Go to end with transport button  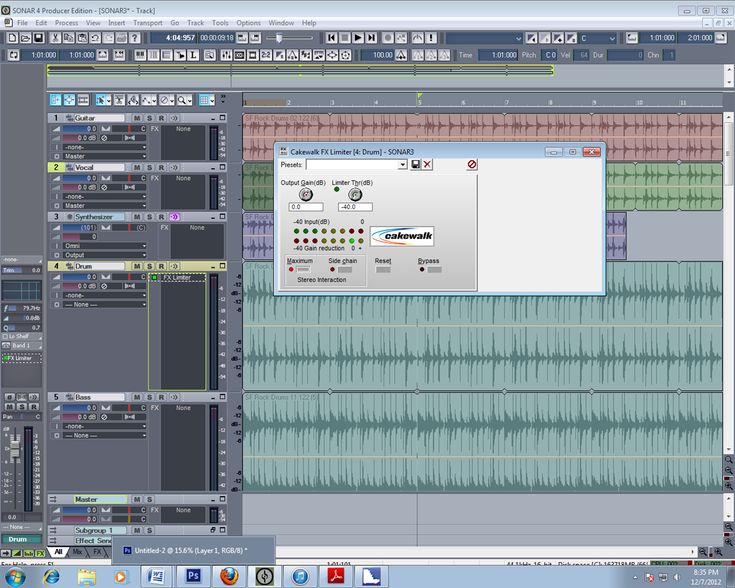pos(371,38)
